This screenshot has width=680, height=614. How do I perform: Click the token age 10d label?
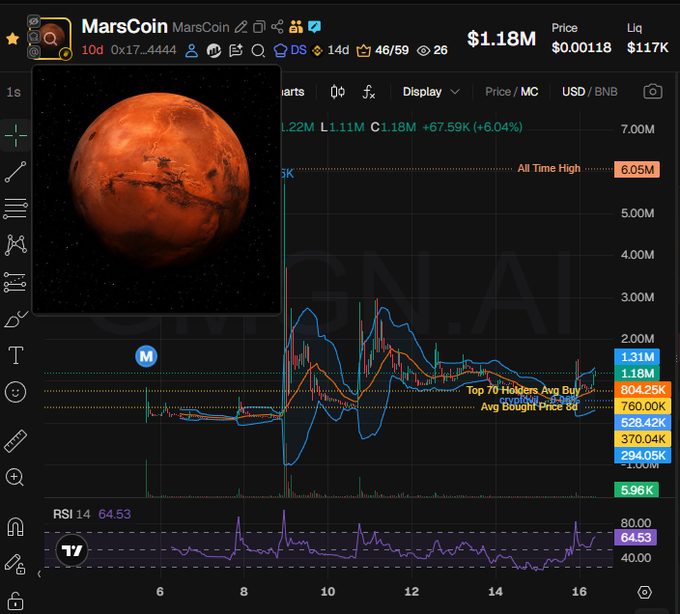point(92,50)
